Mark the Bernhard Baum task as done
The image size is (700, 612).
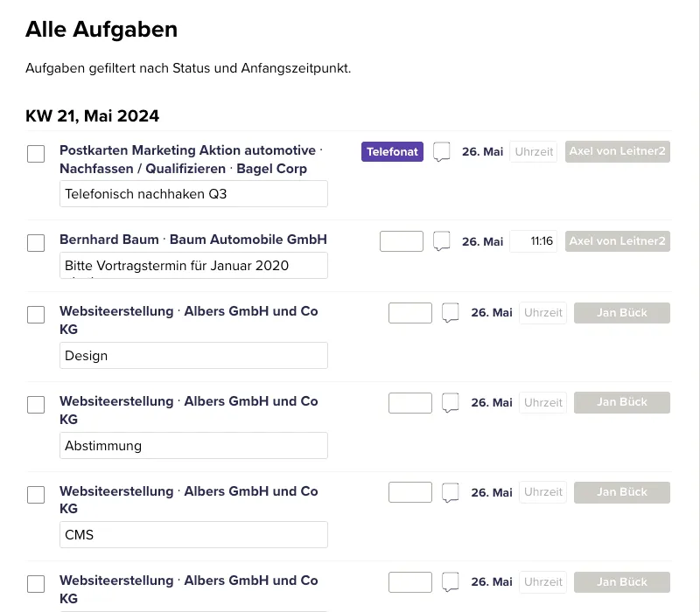36,243
